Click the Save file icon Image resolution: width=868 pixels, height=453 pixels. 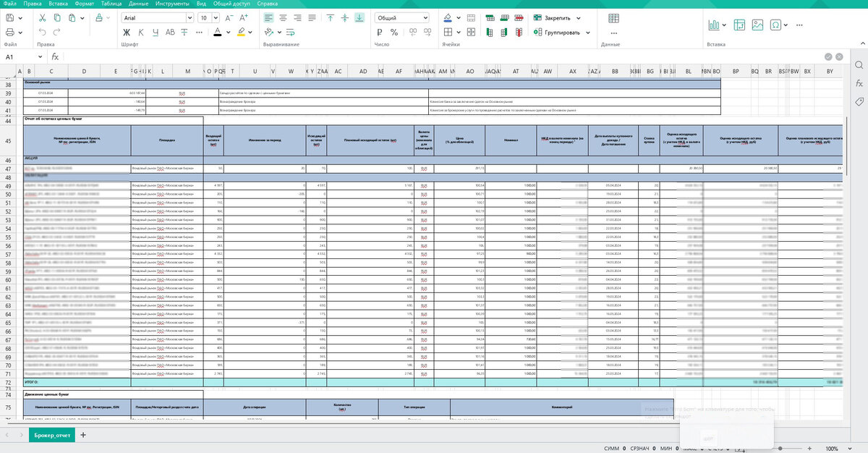click(x=9, y=17)
